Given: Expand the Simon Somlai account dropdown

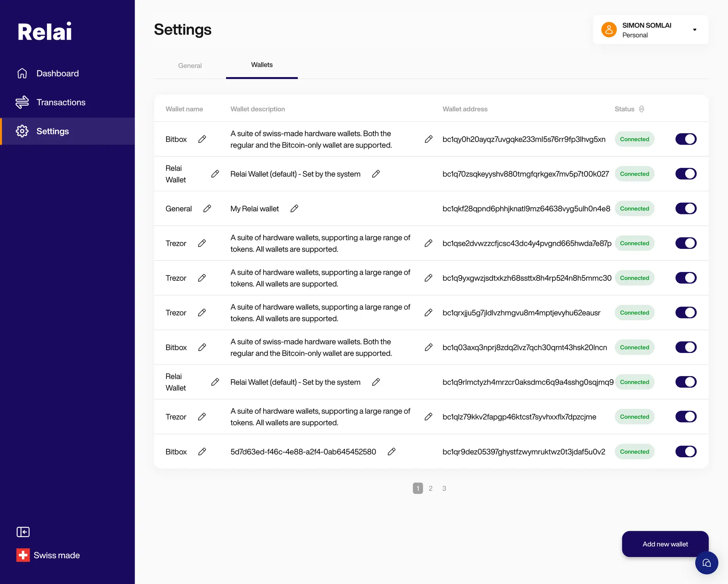Looking at the screenshot, I should click(x=694, y=30).
